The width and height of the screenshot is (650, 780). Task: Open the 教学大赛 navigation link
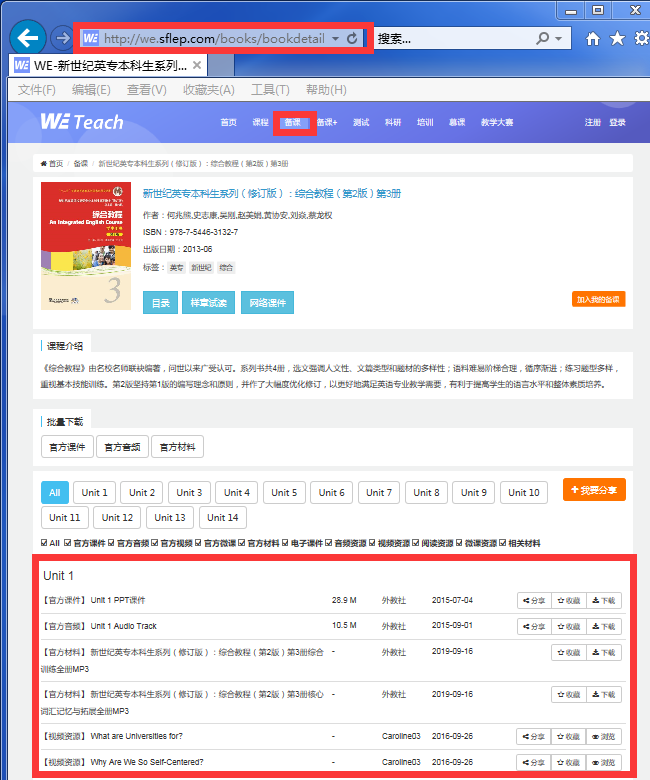tap(497, 122)
